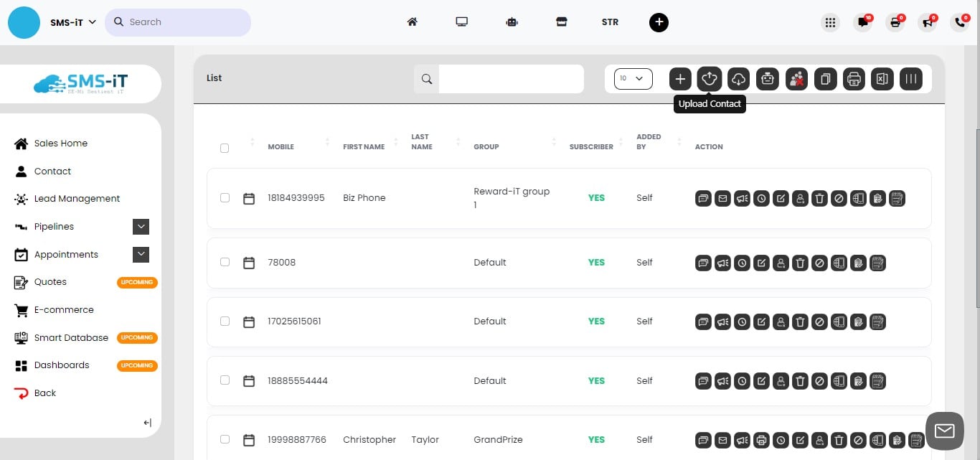The width and height of the screenshot is (980, 460).
Task: Click the megaphone broadcast icon for 18184939995
Action: (742, 198)
